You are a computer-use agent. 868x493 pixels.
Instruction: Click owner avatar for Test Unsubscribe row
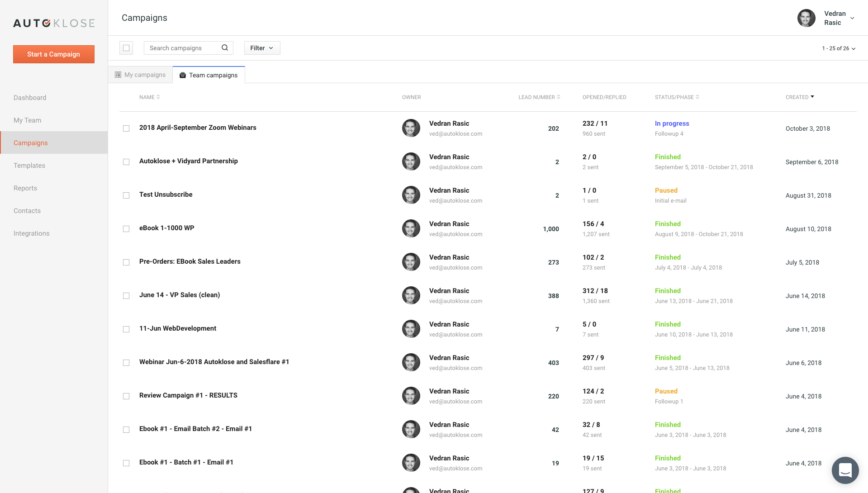pyautogui.click(x=411, y=195)
